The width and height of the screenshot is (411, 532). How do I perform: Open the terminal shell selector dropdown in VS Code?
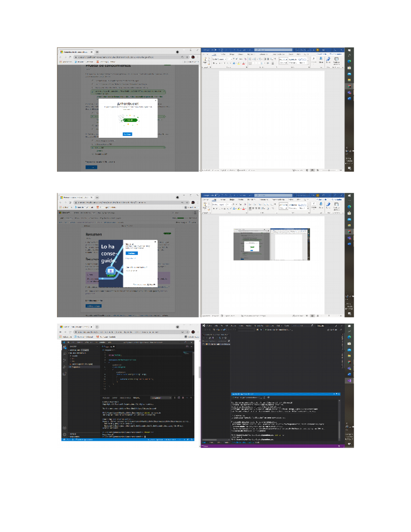[161, 398]
